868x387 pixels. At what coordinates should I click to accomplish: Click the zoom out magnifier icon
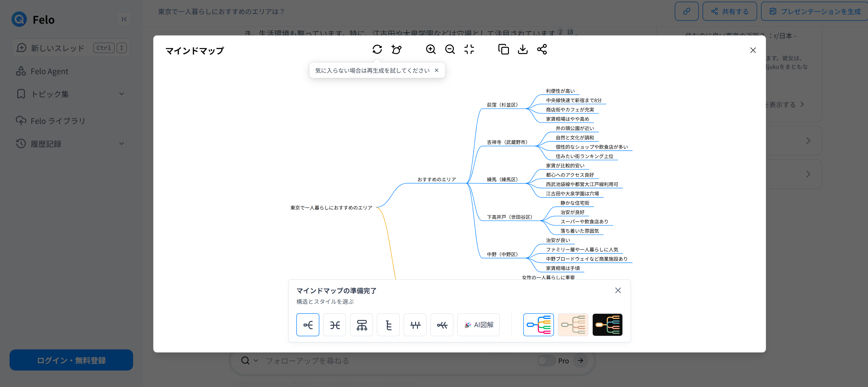(x=450, y=50)
